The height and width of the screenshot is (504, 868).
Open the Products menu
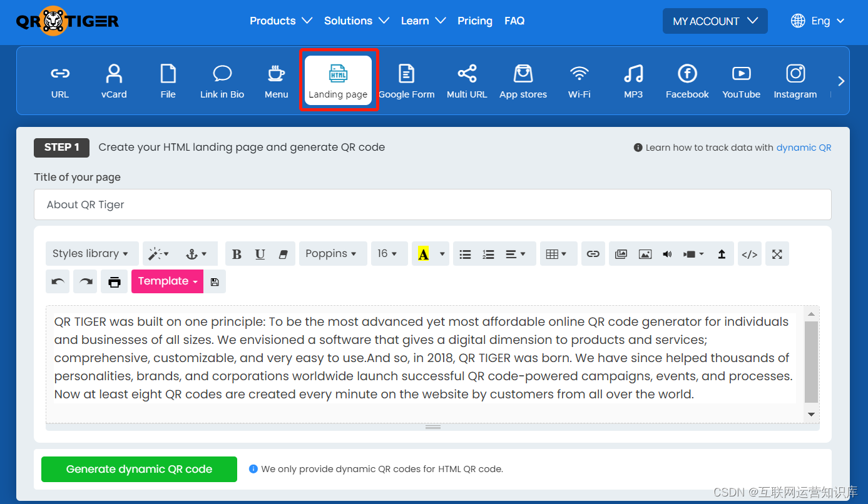point(281,21)
